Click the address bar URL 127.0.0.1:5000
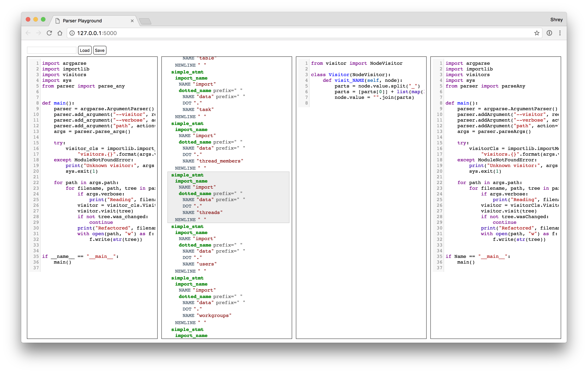Image resolution: width=588 pixels, height=373 pixels. point(97,33)
